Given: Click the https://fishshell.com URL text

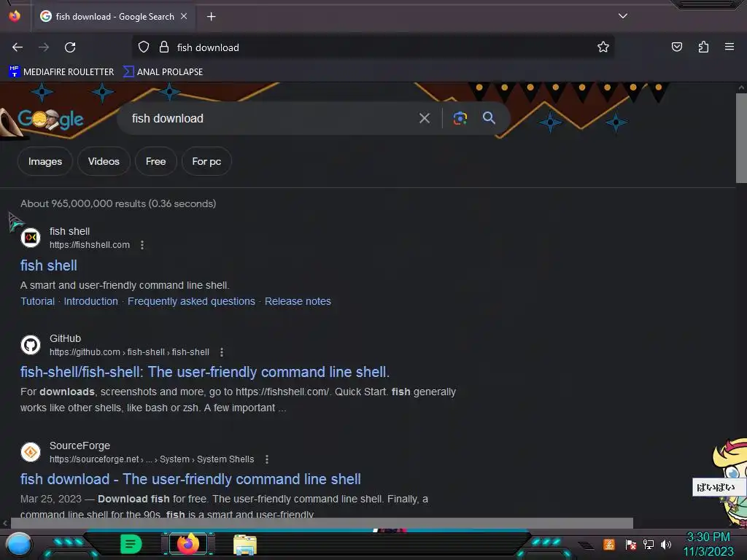Looking at the screenshot, I should tap(90, 245).
